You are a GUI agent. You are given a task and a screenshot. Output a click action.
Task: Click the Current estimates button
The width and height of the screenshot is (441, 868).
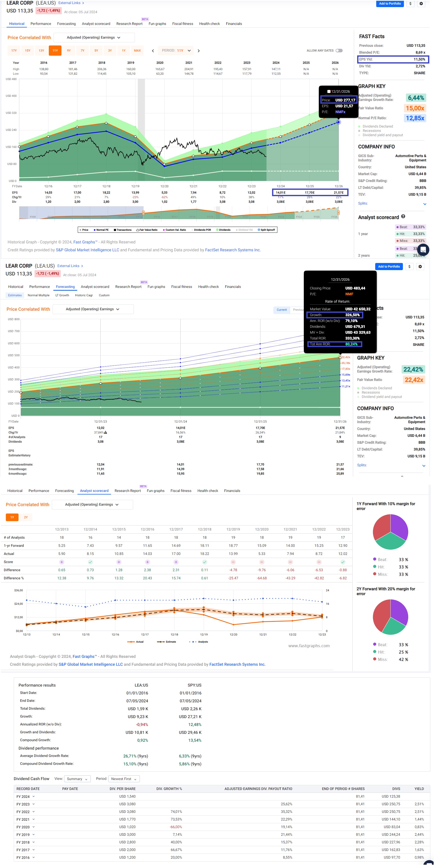(282, 310)
